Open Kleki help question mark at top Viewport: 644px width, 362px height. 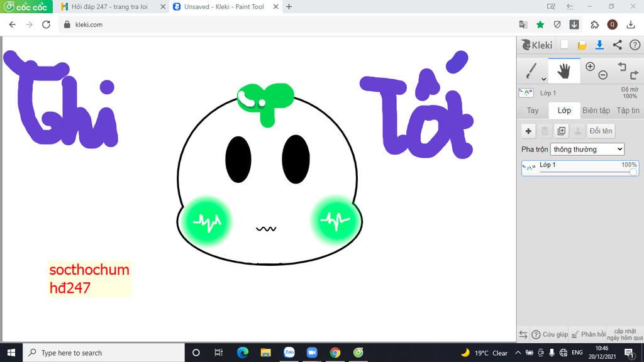(x=635, y=45)
